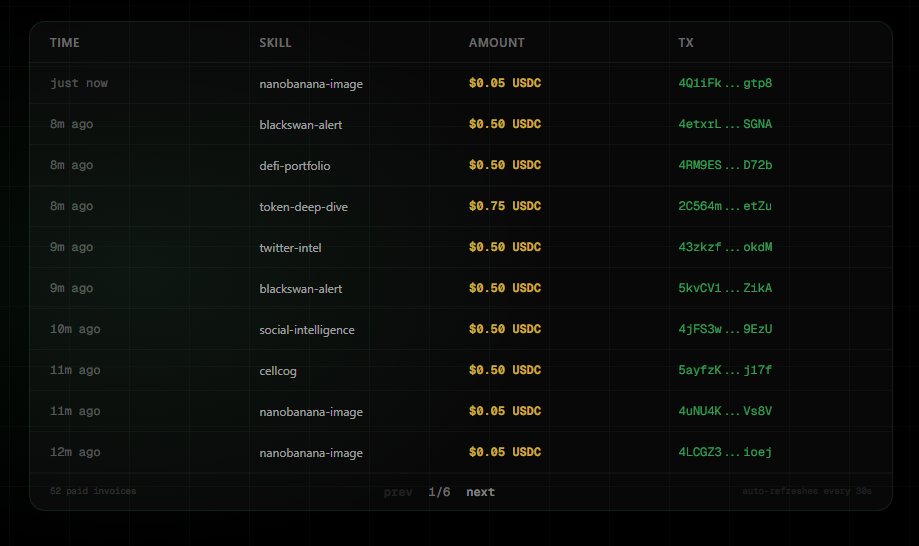
Task: Select the "10m ago" time cell
Action: click(75, 329)
